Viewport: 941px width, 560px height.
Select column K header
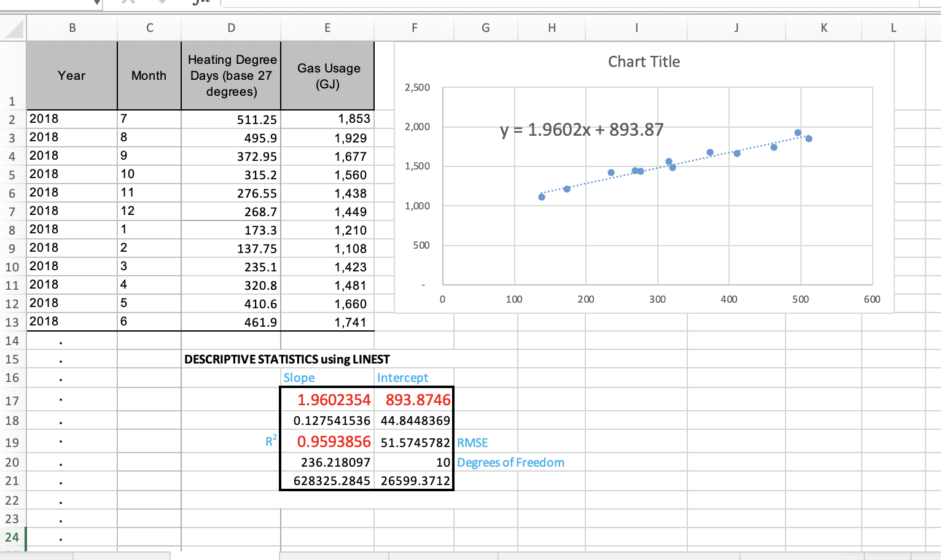pyautogui.click(x=824, y=28)
